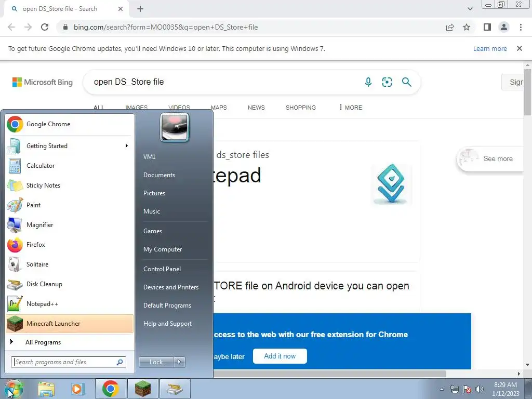Image resolution: width=532 pixels, height=399 pixels.
Task: Open Windows Media Player taskbar icon
Action: point(77,389)
